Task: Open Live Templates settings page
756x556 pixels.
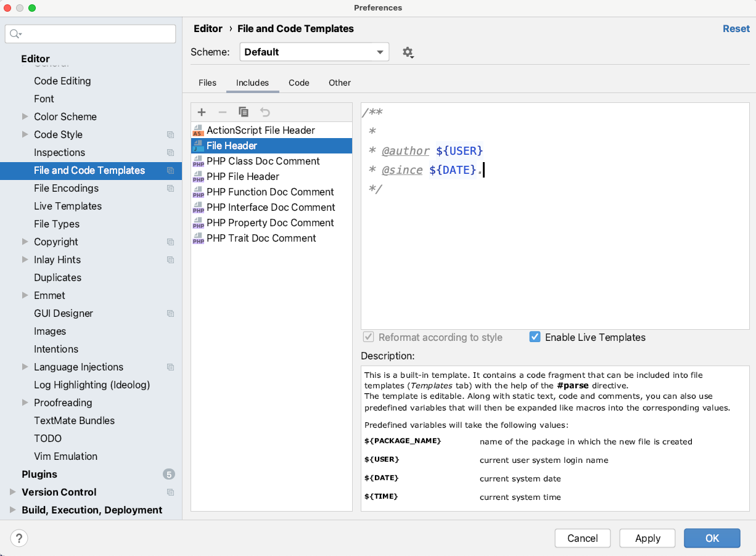Action: pos(68,206)
